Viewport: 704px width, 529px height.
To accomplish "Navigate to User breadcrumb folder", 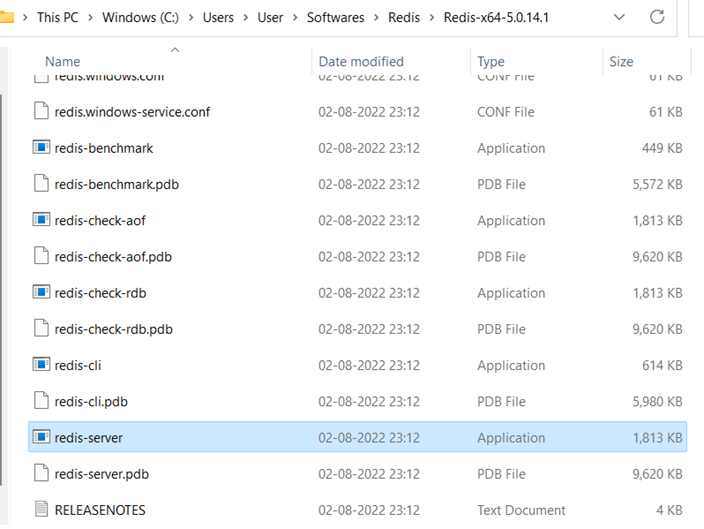I will [x=270, y=18].
